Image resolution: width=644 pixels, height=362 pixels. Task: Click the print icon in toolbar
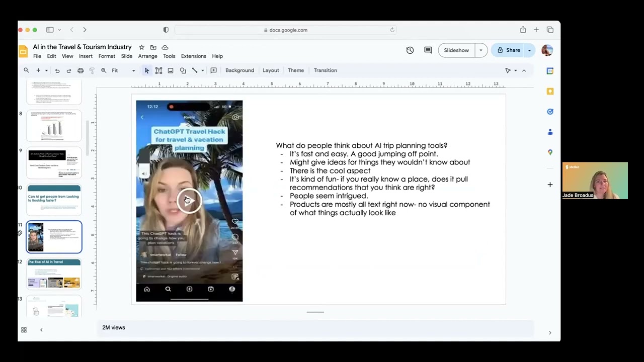80,70
